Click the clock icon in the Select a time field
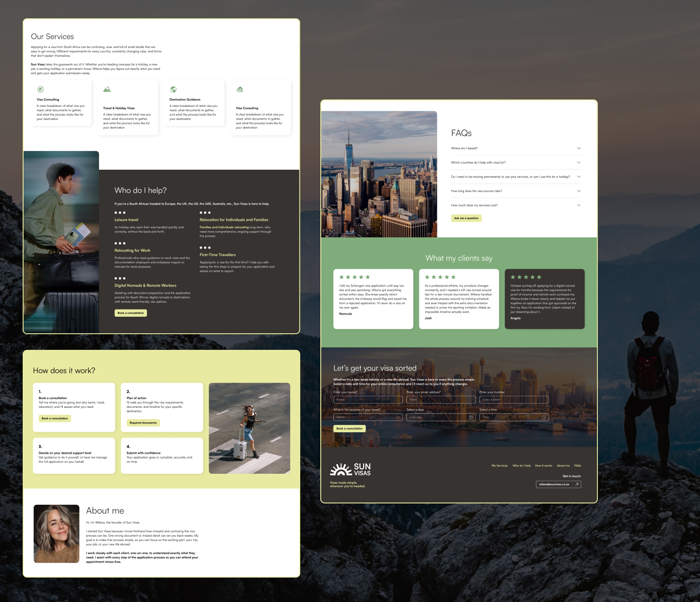This screenshot has width=700, height=602. [544, 417]
